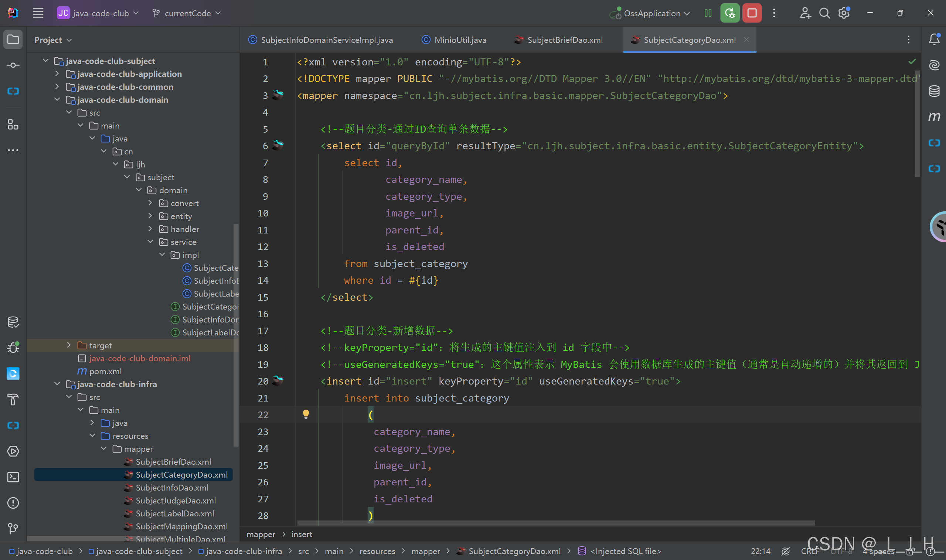Click the intention lightbulb on line 22
This screenshot has width=946, height=560.
point(306,414)
